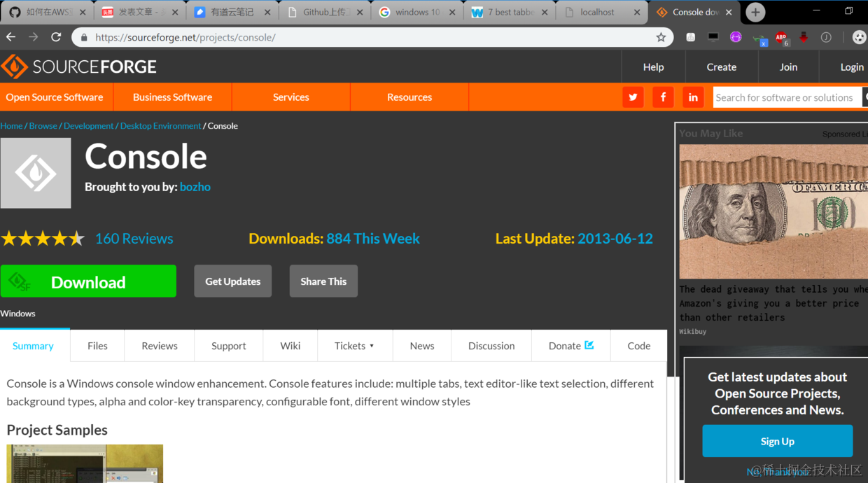Close the localhost tab

click(x=637, y=12)
